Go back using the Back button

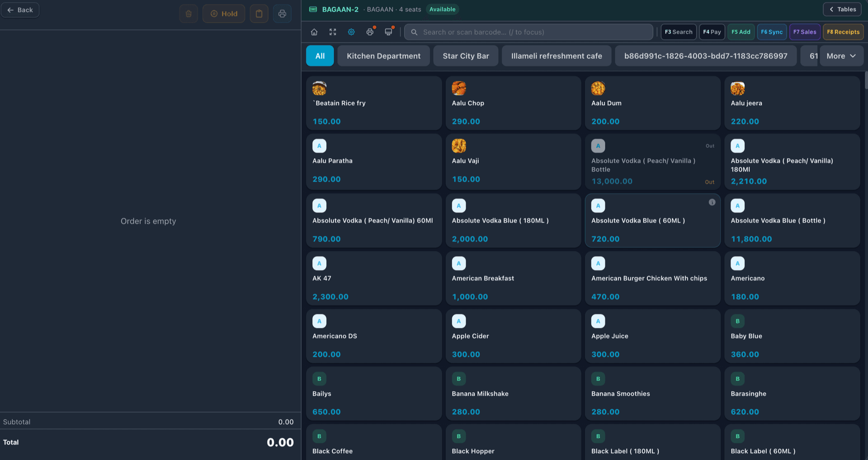point(20,10)
